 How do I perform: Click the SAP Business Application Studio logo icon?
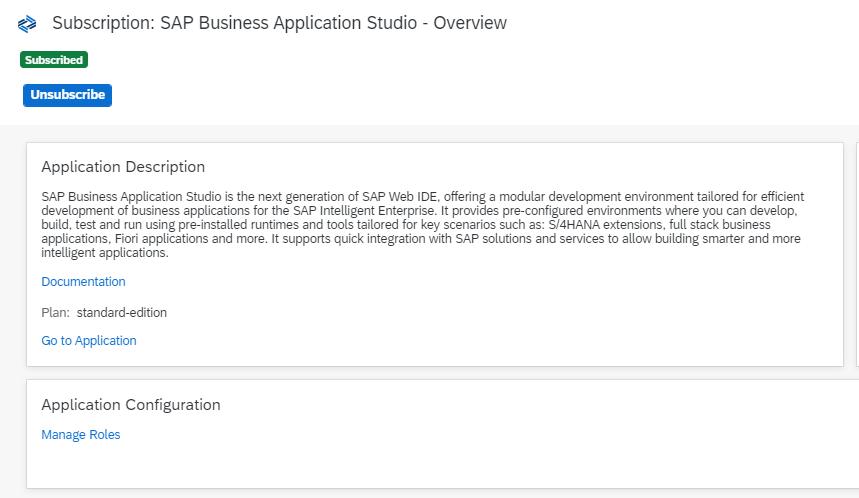coord(27,24)
